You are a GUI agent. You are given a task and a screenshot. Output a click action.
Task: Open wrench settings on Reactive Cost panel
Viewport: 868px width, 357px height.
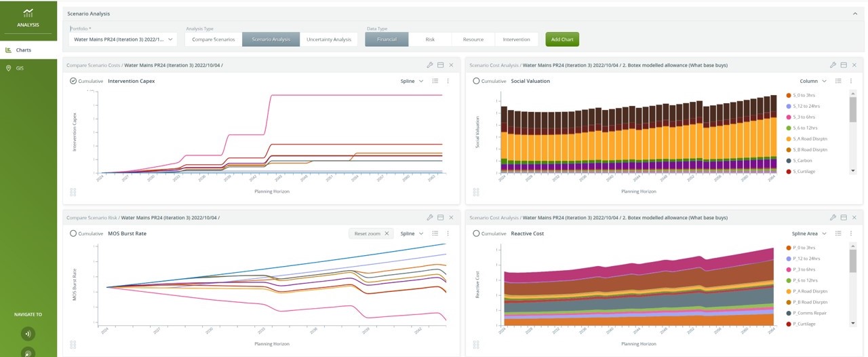click(833, 218)
